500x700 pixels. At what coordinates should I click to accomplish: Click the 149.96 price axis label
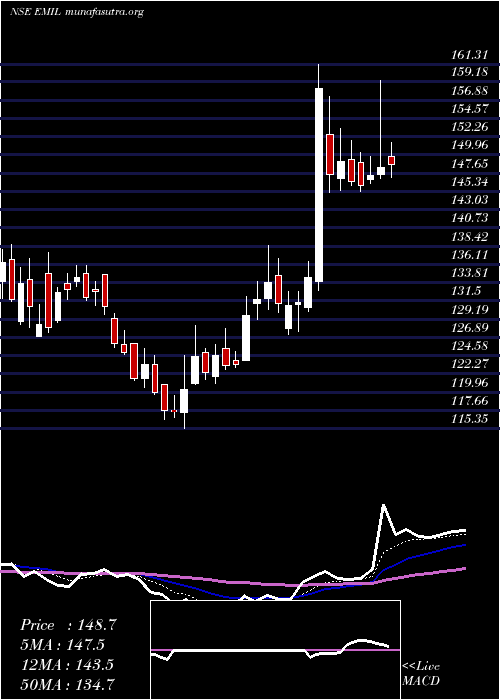point(470,145)
